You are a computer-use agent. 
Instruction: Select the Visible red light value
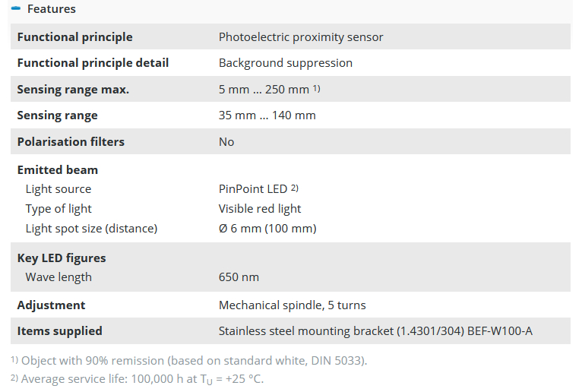pyautogui.click(x=260, y=209)
